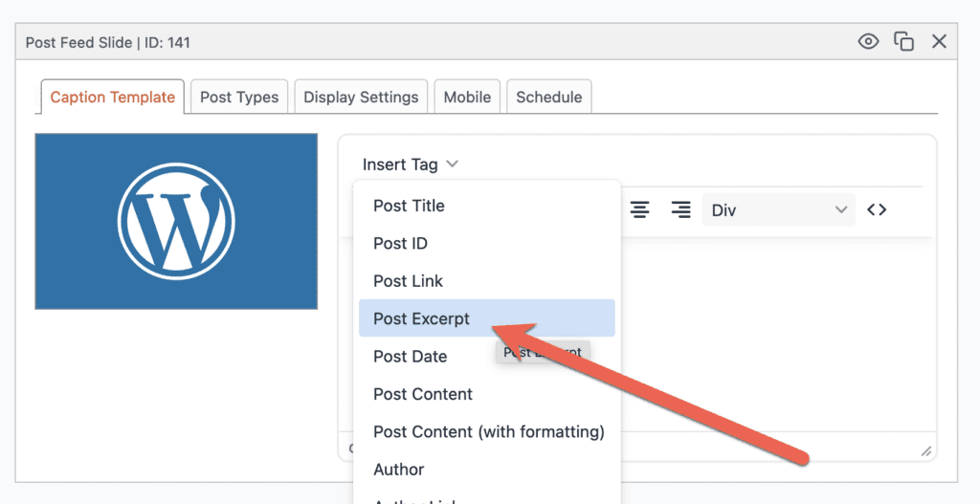Pick the Post Link tag option
Viewport: 980px width, 504px height.
[x=408, y=281]
